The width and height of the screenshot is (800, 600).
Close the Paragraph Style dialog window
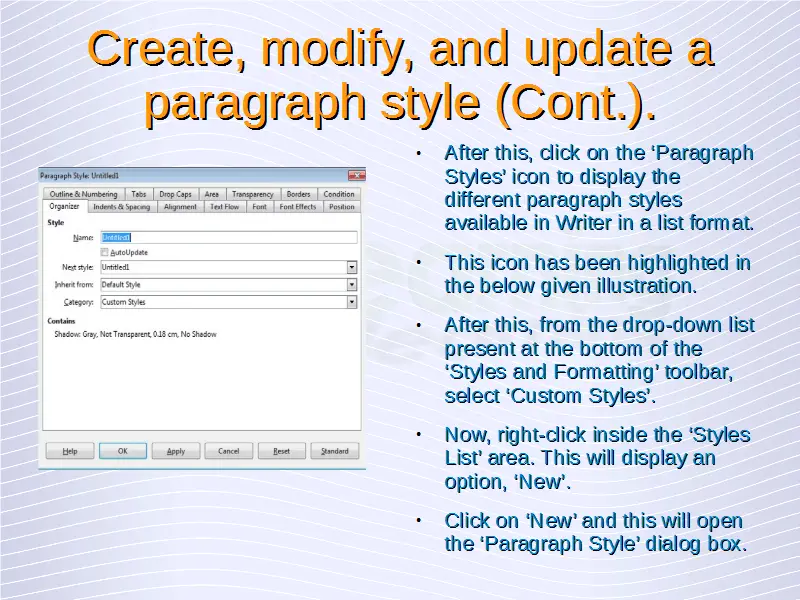click(x=356, y=176)
